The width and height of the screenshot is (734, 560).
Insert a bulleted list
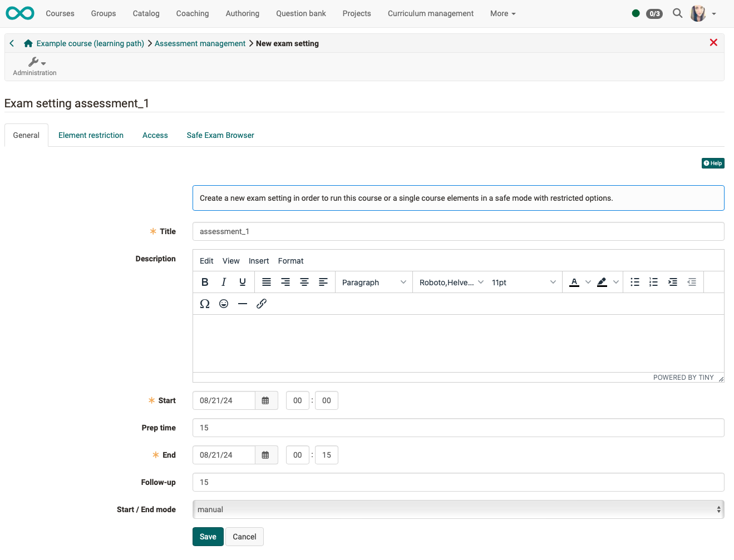point(635,282)
